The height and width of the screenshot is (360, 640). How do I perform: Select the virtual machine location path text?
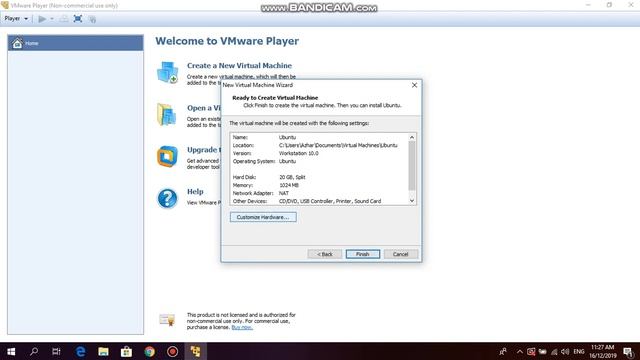[x=338, y=145]
